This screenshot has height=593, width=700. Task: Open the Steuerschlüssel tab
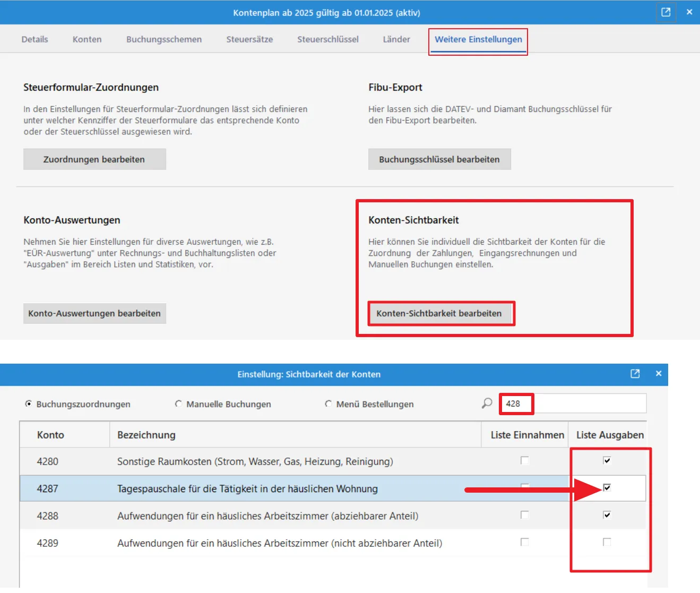327,39
